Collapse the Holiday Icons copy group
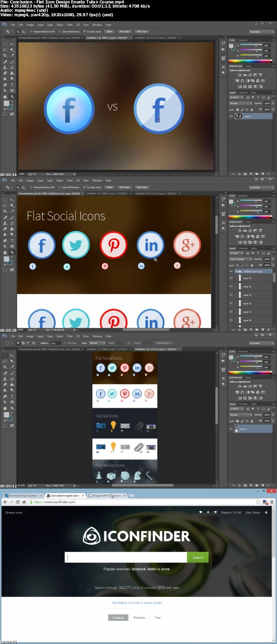 pos(236,271)
